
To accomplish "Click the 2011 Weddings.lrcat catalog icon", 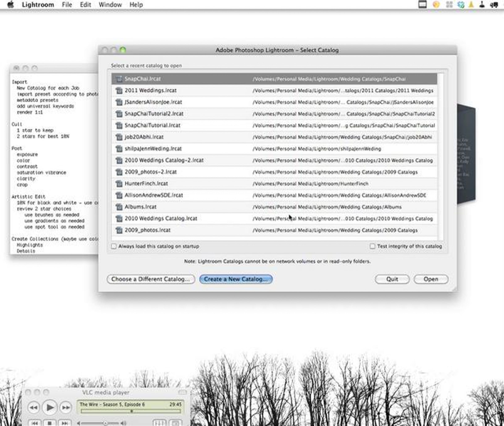I will pos(119,90).
